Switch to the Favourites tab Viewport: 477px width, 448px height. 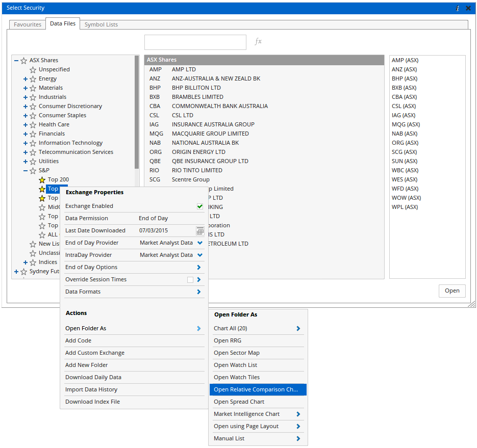(28, 24)
